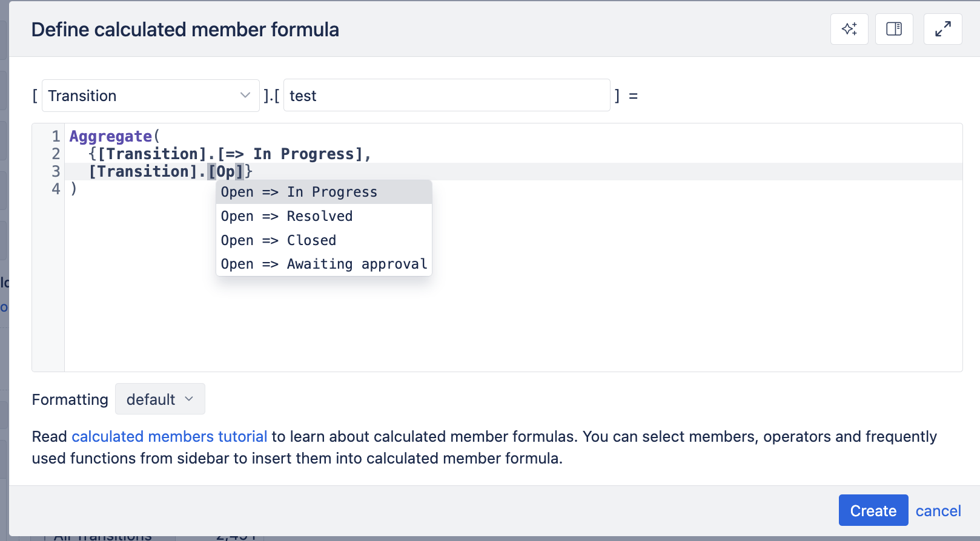Click the cancel link
The height and width of the screenshot is (541, 980).
pyautogui.click(x=938, y=510)
